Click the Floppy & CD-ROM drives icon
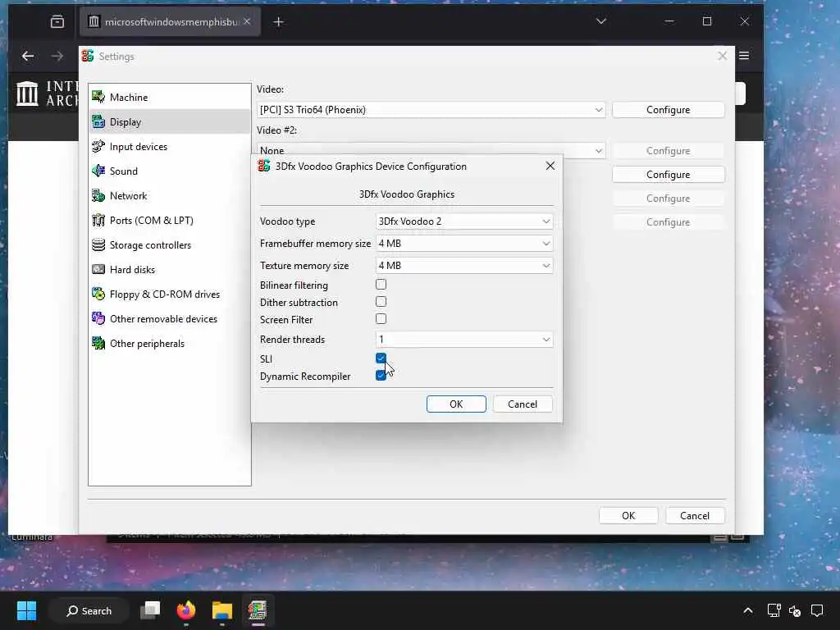The image size is (840, 630). [x=98, y=294]
